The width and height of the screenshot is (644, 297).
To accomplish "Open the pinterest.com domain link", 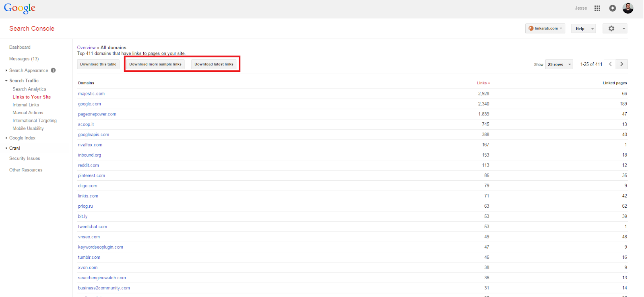I will [x=91, y=175].
